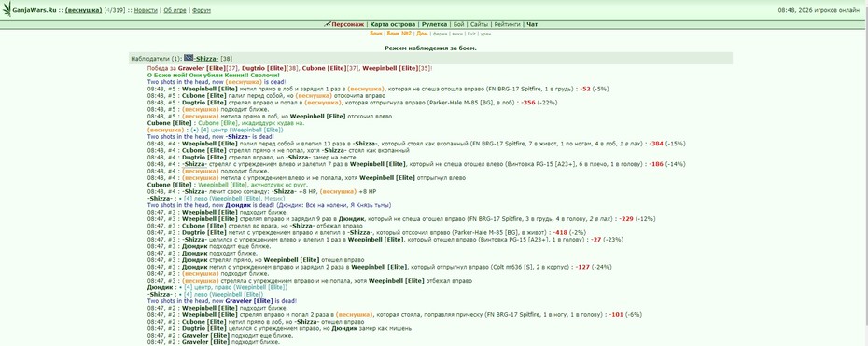The height and width of the screenshot is (346, 868).
Task: Click the Банк shortcut link
Action: [376, 34]
